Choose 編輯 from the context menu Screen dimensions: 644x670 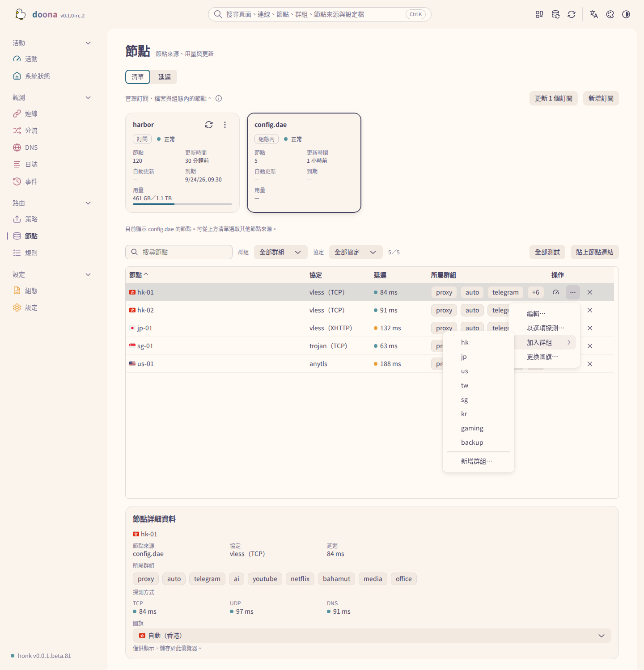tap(544, 314)
